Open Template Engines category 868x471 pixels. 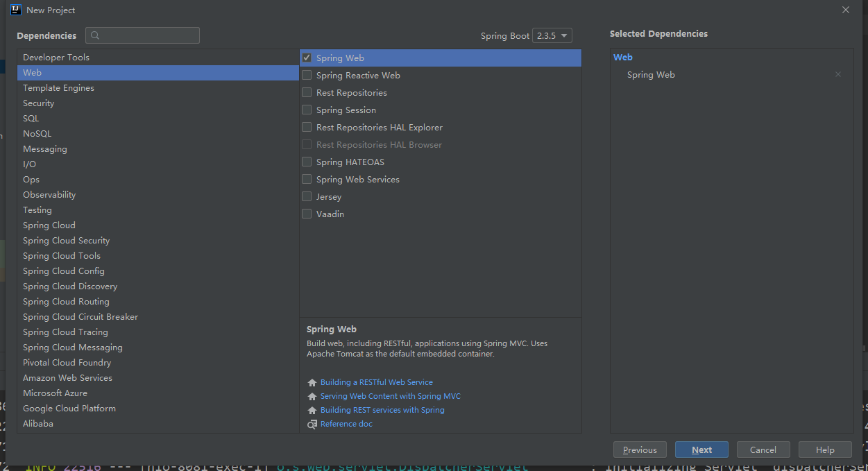158,88
